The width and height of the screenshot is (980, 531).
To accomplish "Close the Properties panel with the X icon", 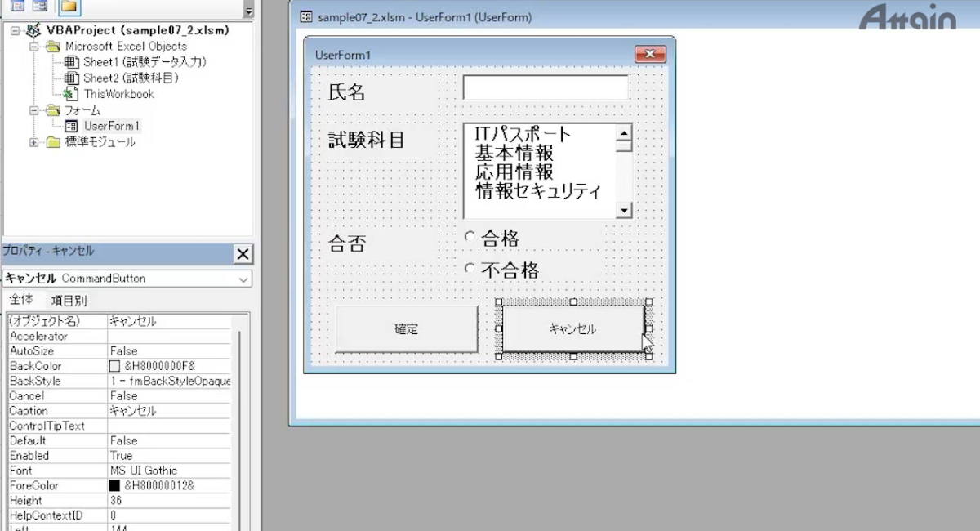I will (243, 254).
